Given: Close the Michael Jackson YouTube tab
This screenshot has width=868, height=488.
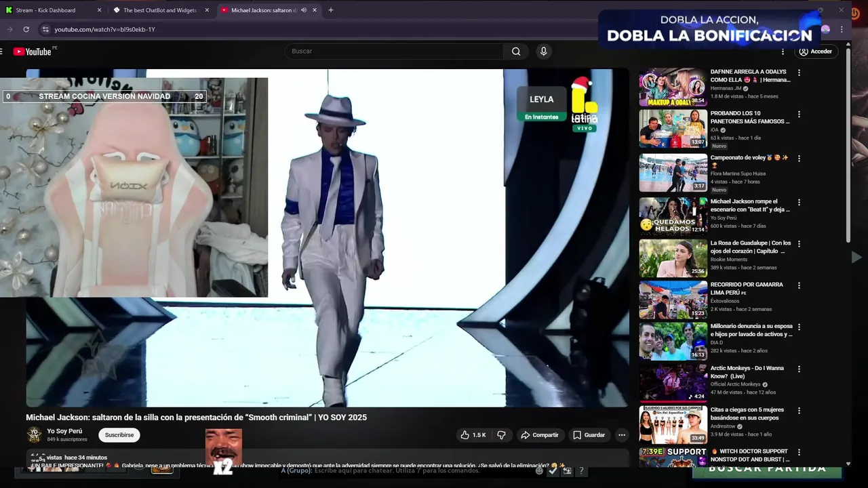Looking at the screenshot, I should [x=315, y=10].
